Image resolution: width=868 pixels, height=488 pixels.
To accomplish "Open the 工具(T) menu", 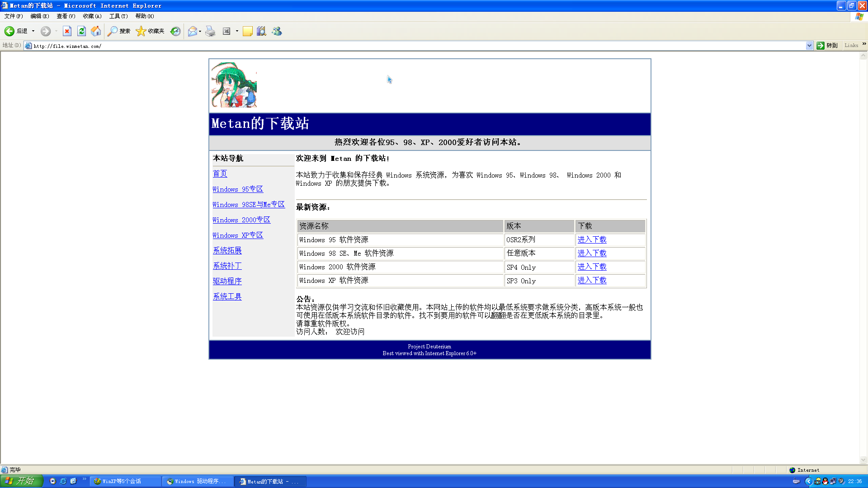I will pyautogui.click(x=118, y=16).
